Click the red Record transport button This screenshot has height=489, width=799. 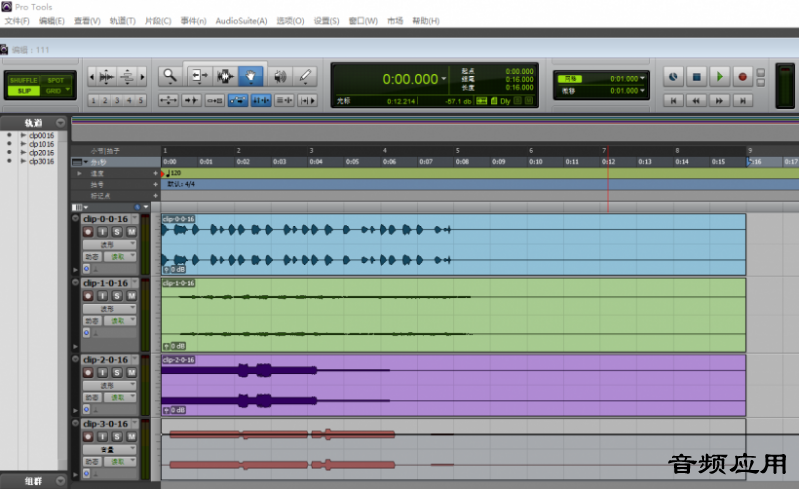coord(742,77)
